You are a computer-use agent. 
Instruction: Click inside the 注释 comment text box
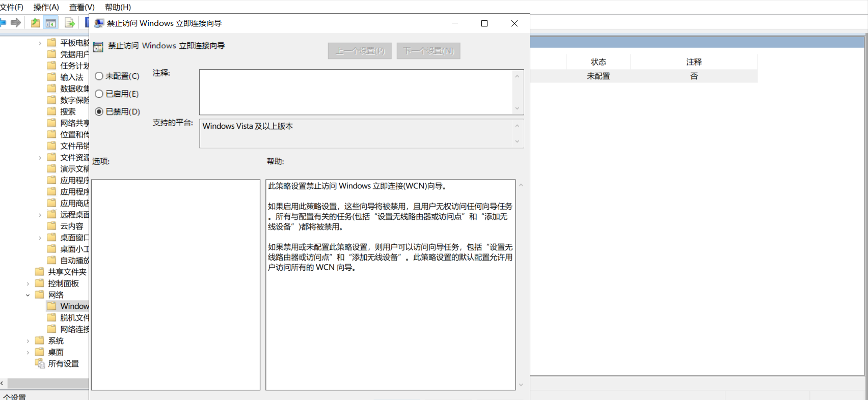pos(356,92)
